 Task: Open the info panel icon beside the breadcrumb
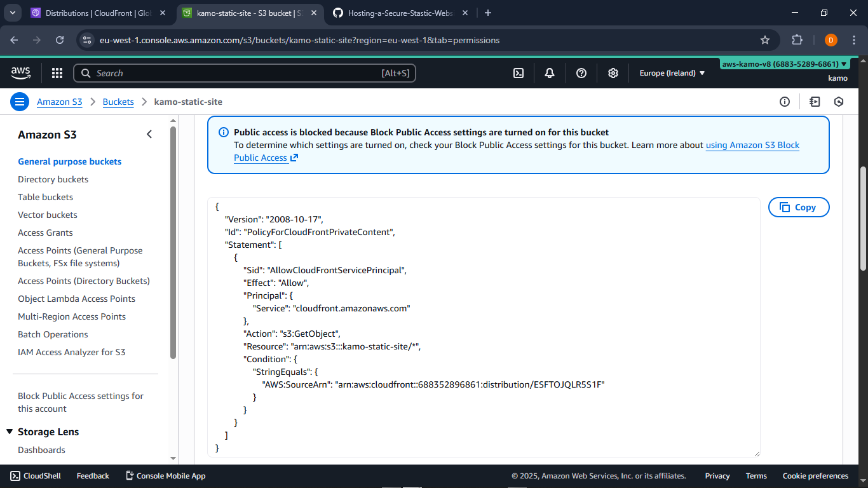(785, 102)
